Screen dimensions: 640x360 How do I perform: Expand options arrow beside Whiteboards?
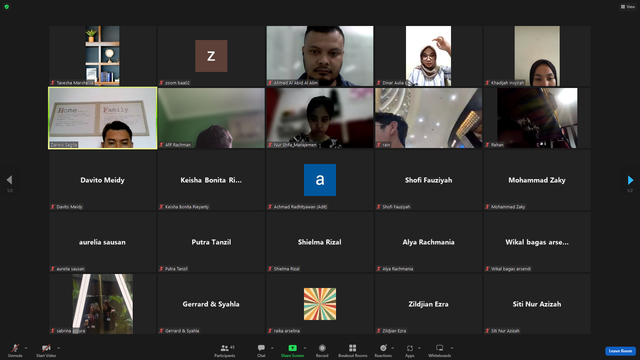point(452,348)
